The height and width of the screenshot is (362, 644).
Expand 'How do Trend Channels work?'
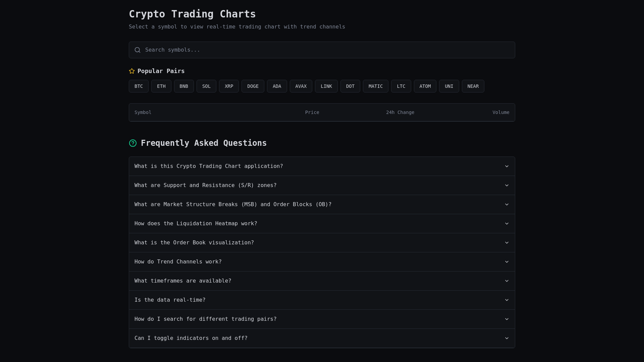coord(322,262)
